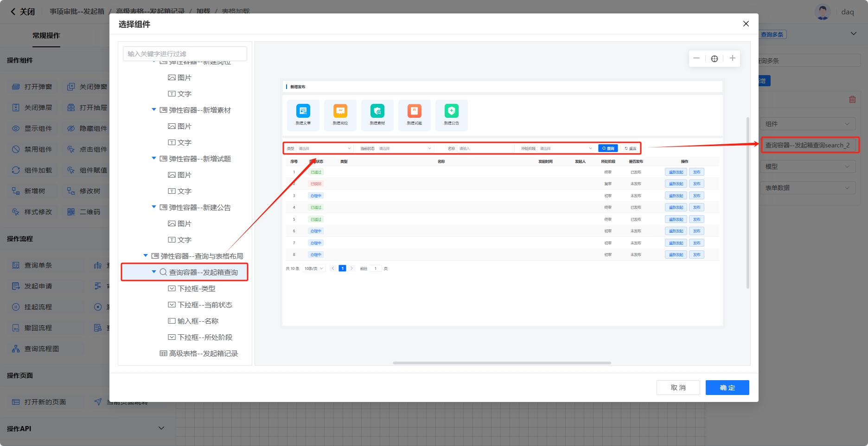Collapse the 弹性容器--查询与表格布局 node
The height and width of the screenshot is (446, 868).
146,256
